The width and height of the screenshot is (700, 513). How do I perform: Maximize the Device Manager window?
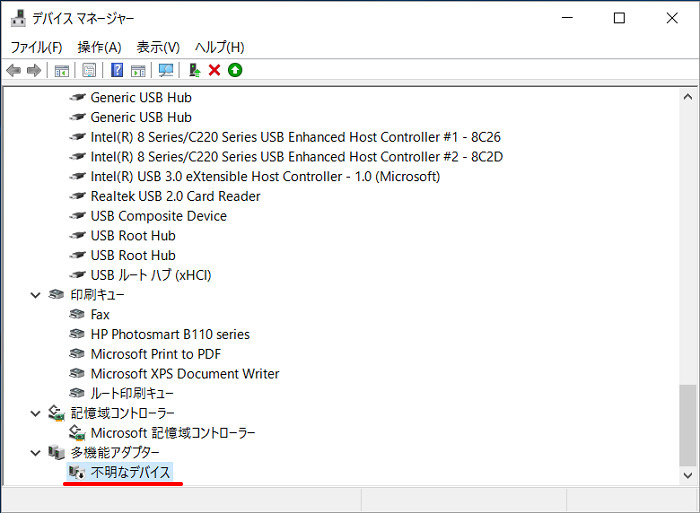619,18
